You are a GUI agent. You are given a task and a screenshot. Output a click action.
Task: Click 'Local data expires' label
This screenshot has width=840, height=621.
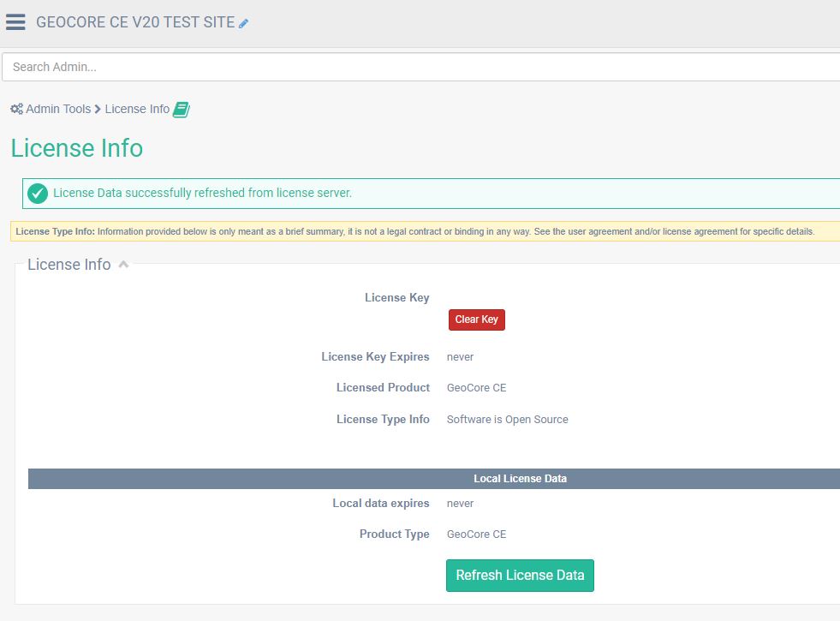[x=381, y=503]
